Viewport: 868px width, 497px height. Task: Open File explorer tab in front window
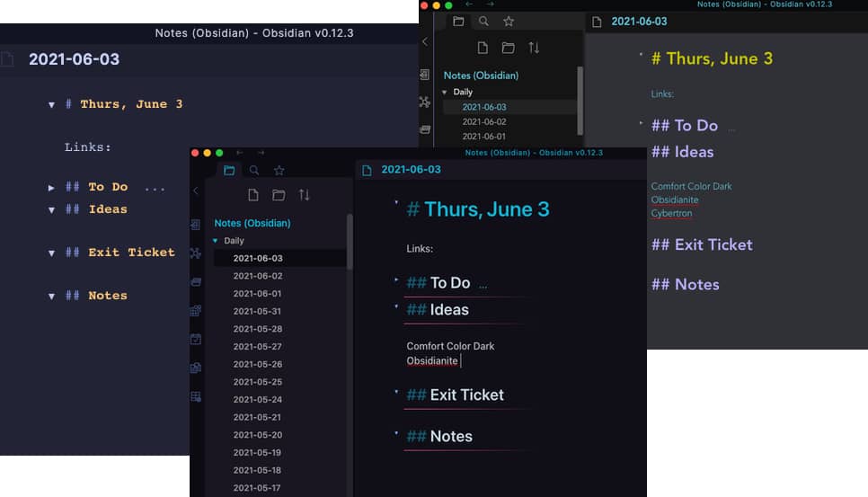(229, 171)
